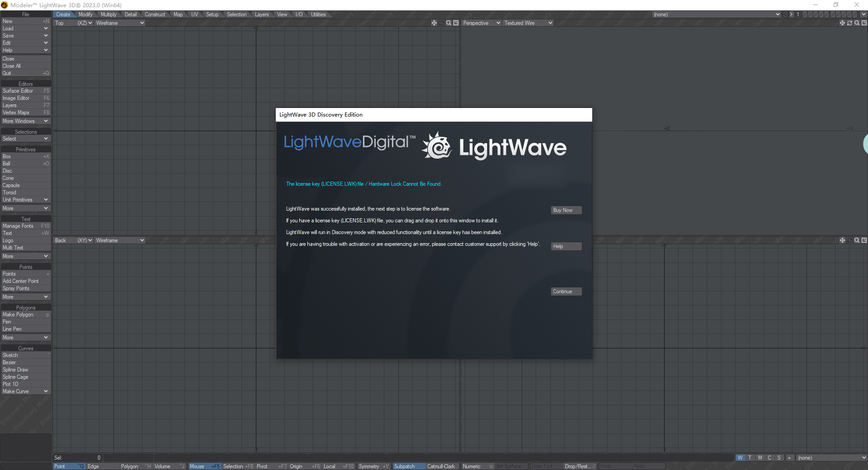868x470 pixels.
Task: Click the zoom magnifier in Perspective viewport
Action: [857, 23]
